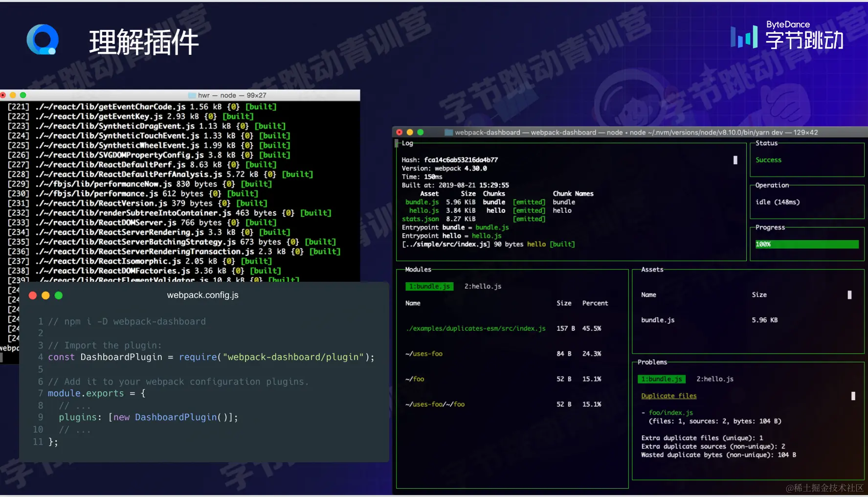Click the Problems panel scrollbar indicator
The image size is (868, 497).
(x=853, y=396)
